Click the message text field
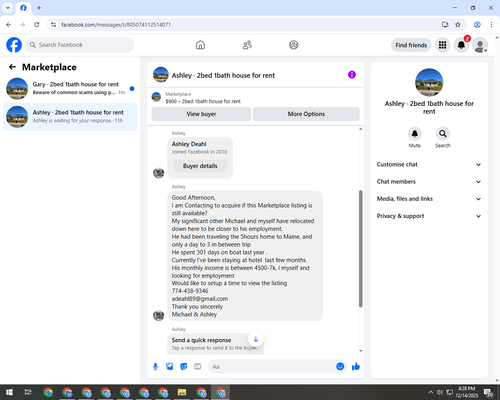The height and width of the screenshot is (400, 500). [272, 367]
